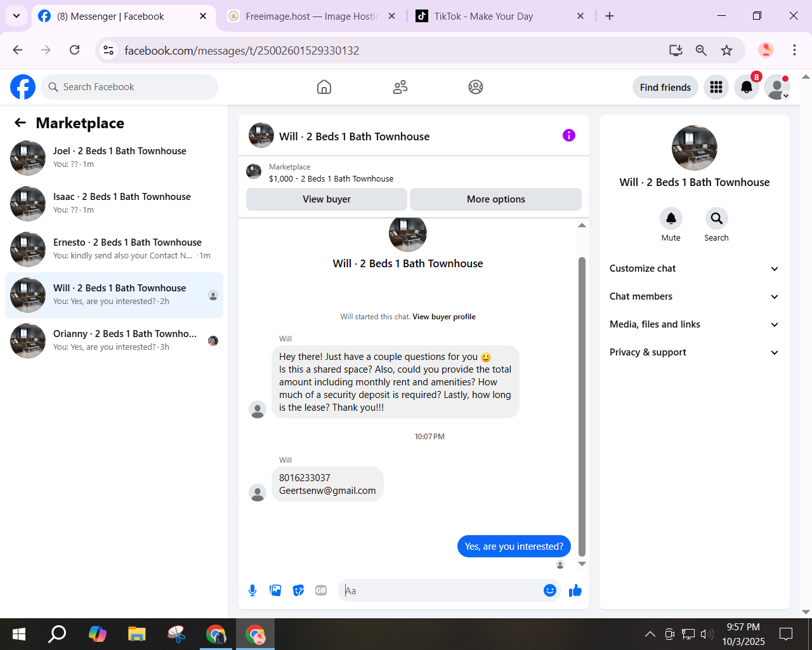View site information icon in address bar
812x650 pixels.
(x=109, y=50)
